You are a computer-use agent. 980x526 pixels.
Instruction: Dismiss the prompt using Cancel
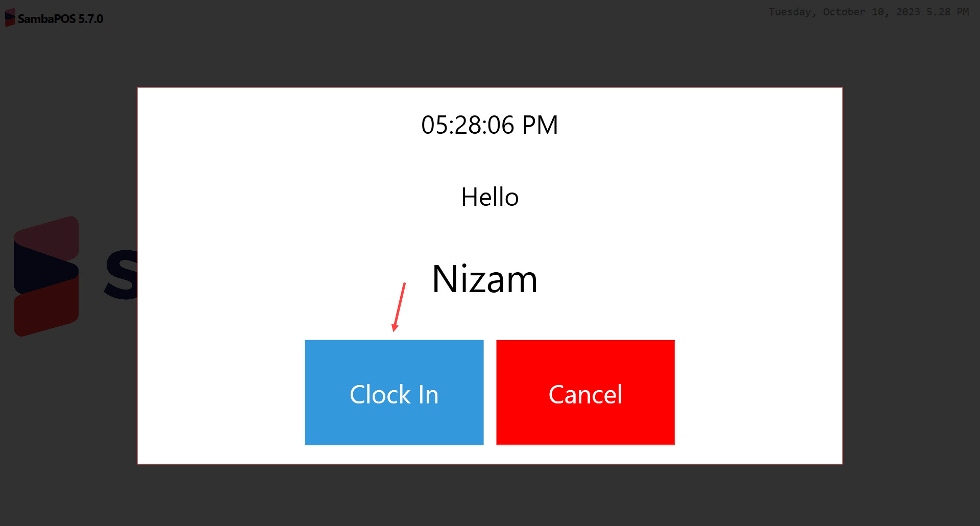(585, 393)
